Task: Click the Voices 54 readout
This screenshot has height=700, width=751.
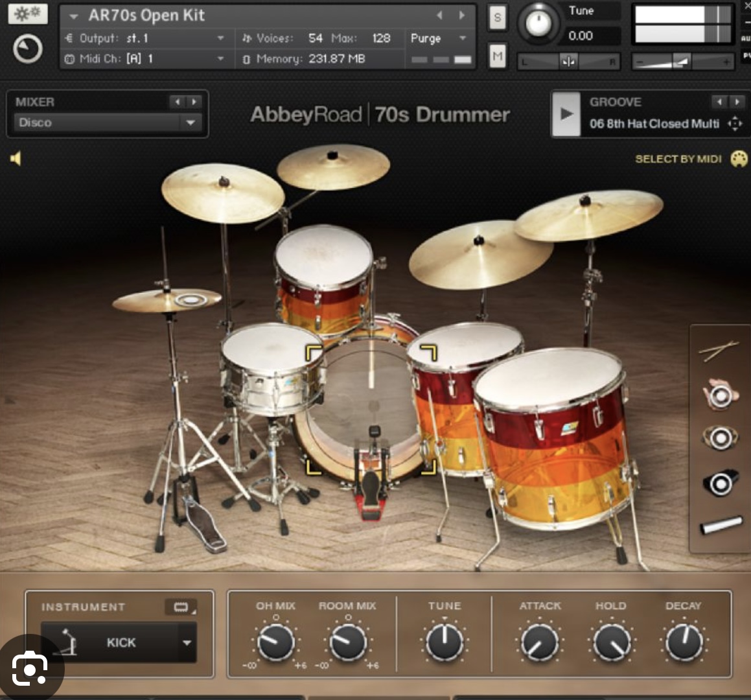Action: coord(283,38)
